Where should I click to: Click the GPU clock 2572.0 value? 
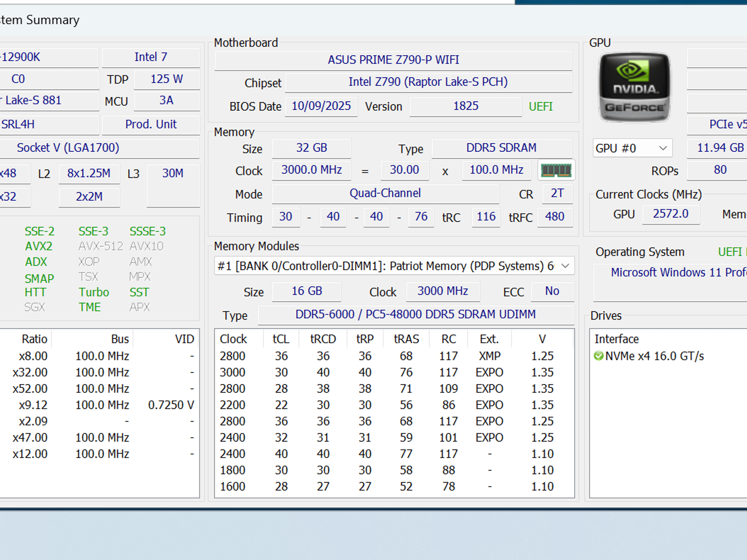tap(671, 214)
